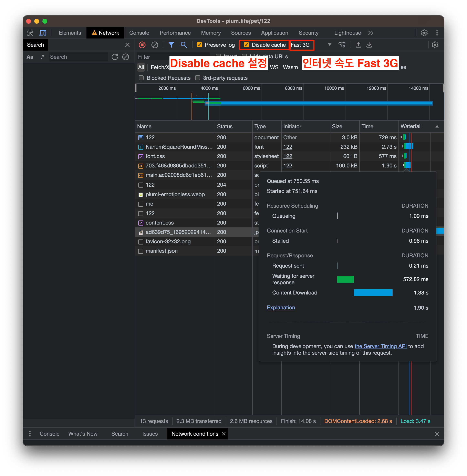Export HAR file with download icon

pyautogui.click(x=369, y=45)
